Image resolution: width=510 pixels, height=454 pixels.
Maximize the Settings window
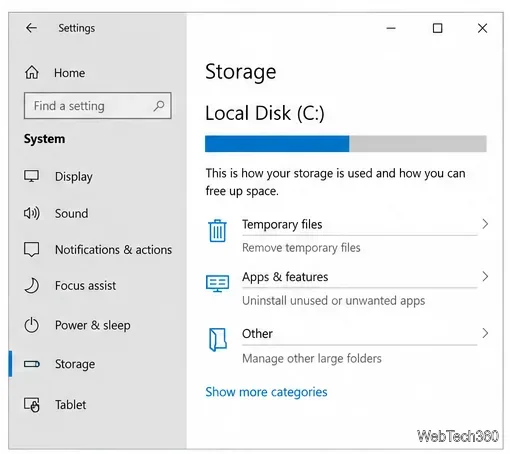click(x=437, y=28)
